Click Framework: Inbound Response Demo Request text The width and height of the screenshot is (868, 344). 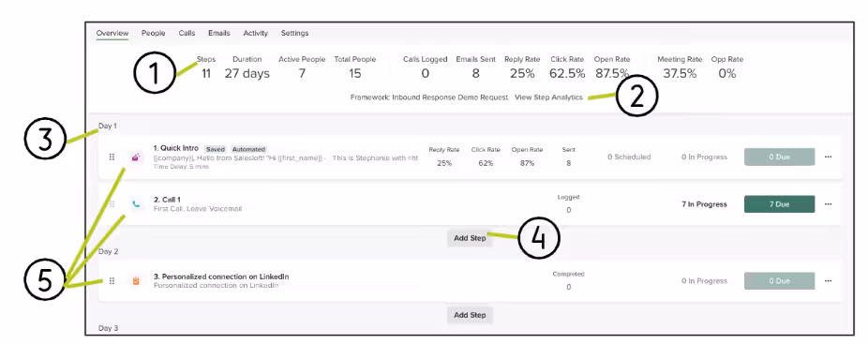pos(429,97)
